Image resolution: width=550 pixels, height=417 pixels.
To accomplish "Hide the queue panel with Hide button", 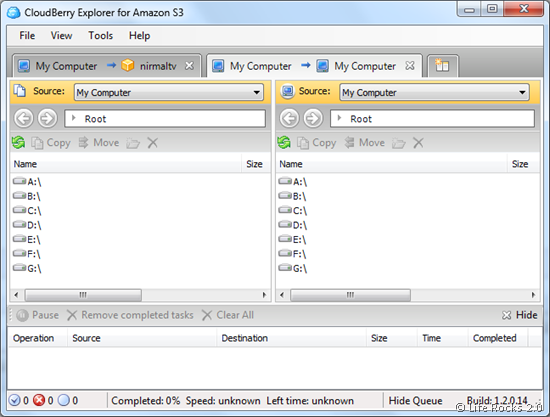I will click(519, 315).
